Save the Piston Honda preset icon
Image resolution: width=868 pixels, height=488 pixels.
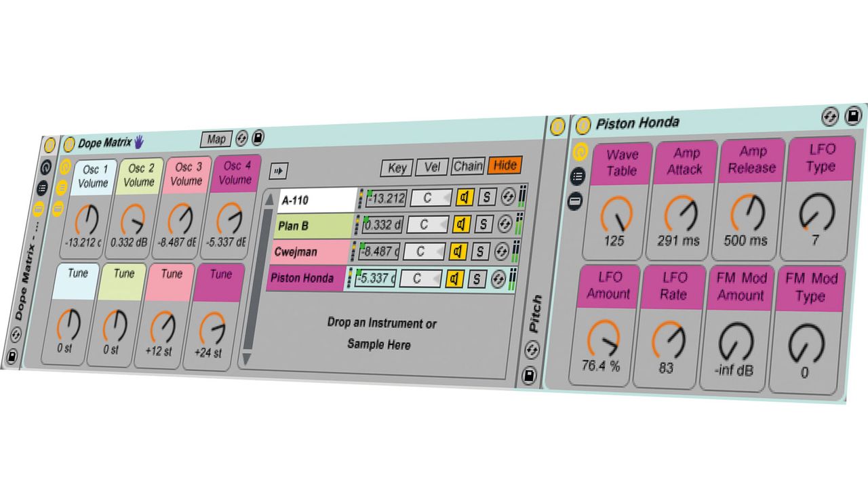click(x=854, y=116)
